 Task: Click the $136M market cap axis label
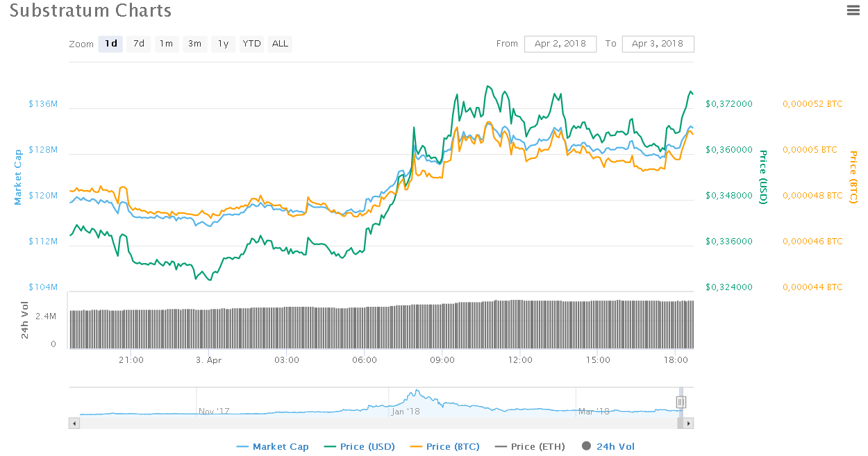(x=43, y=104)
